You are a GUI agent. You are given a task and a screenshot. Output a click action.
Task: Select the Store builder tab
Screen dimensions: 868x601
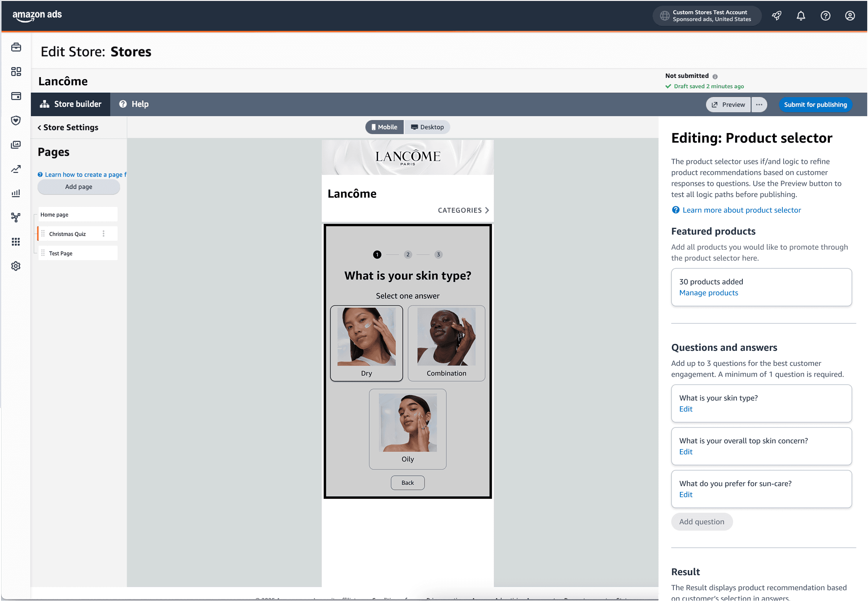point(71,104)
